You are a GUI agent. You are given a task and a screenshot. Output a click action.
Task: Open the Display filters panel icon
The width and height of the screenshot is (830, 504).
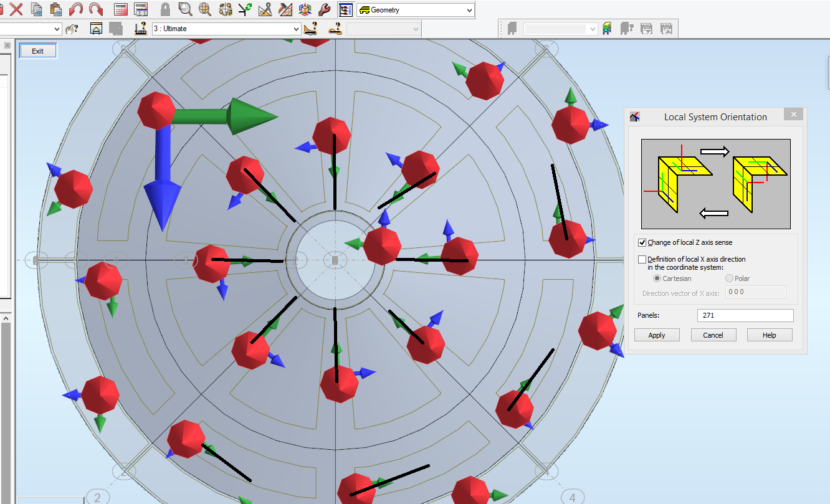coord(346,9)
